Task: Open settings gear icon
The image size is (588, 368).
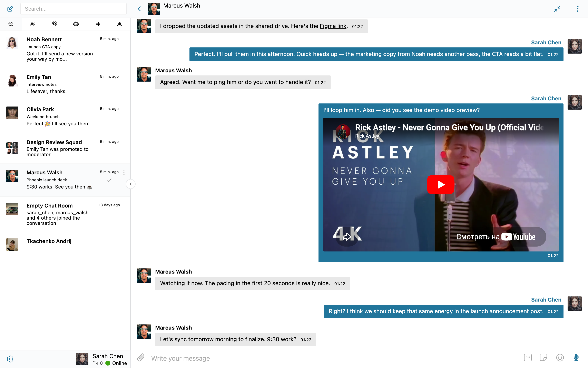Action: click(10, 359)
